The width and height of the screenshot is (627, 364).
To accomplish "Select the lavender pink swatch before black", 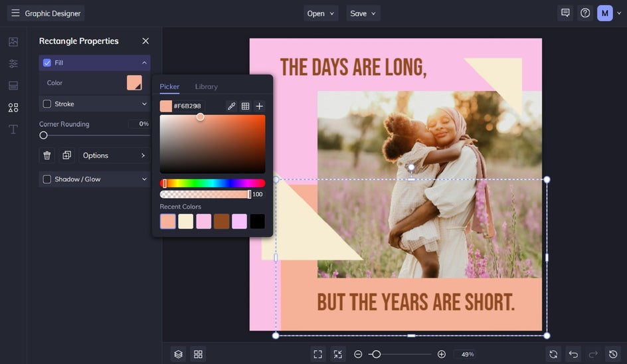I will coord(240,221).
